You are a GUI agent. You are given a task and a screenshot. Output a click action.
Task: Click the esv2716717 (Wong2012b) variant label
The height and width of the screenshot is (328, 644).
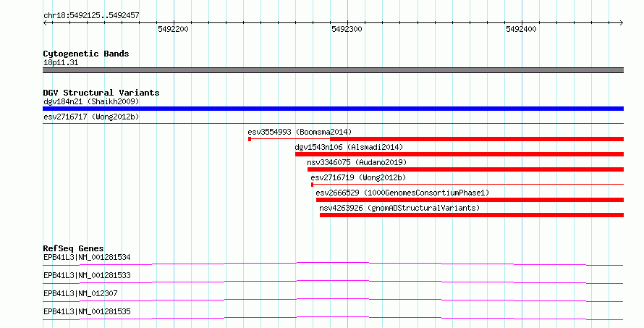91,117
